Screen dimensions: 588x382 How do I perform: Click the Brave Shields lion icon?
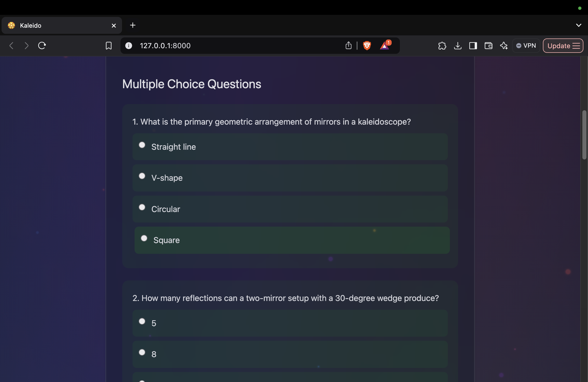(x=367, y=46)
